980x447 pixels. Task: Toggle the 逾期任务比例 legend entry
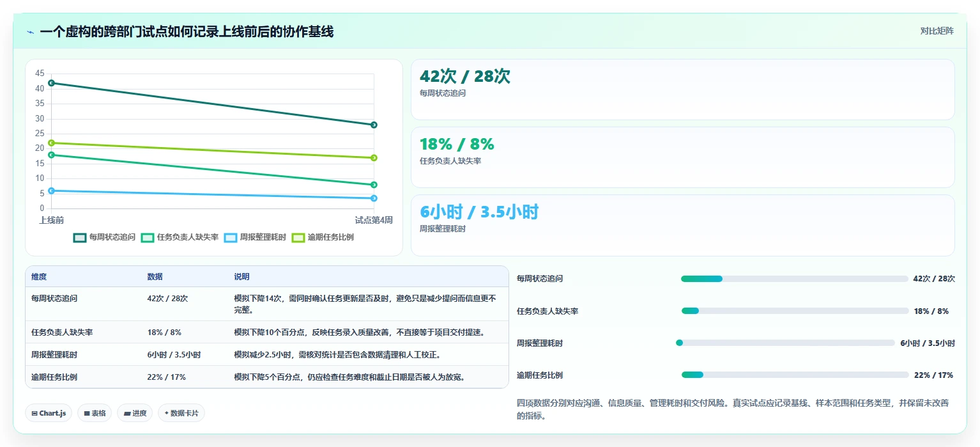(x=323, y=237)
